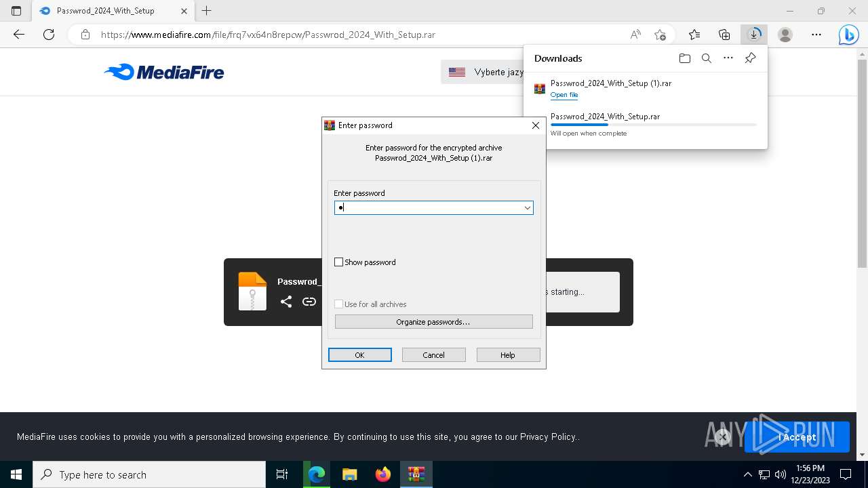Open More options in the Downloads panel
868x488 pixels.
pos(728,58)
